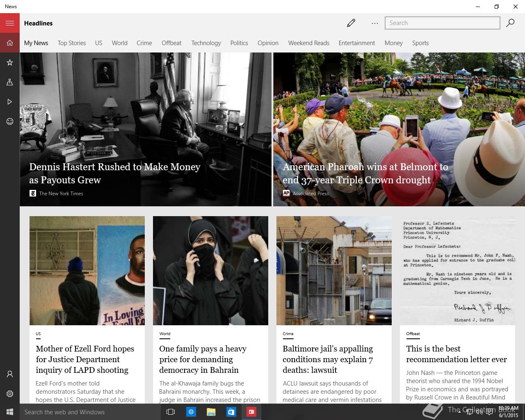Viewport: 525px width, 420px height.
Task: Open the Windows Start button
Action: coord(10,412)
